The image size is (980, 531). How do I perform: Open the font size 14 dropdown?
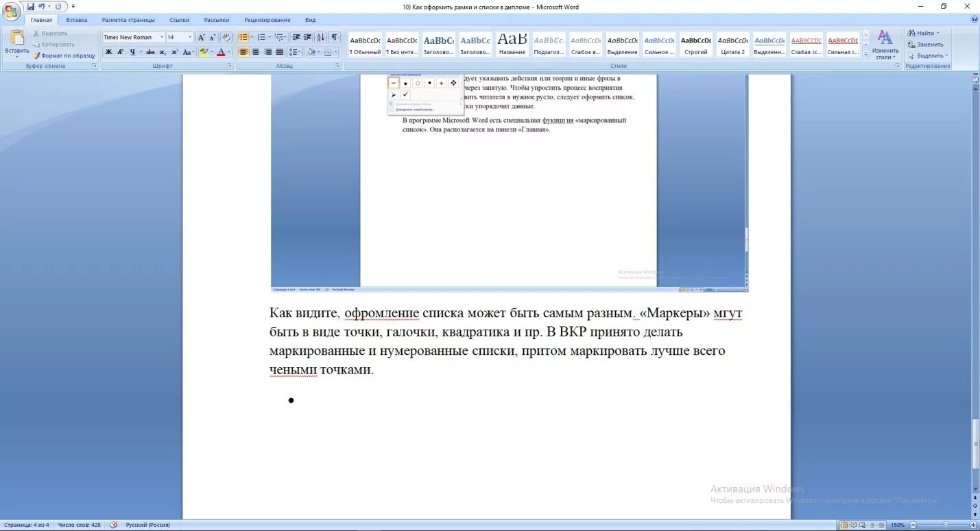click(x=190, y=38)
